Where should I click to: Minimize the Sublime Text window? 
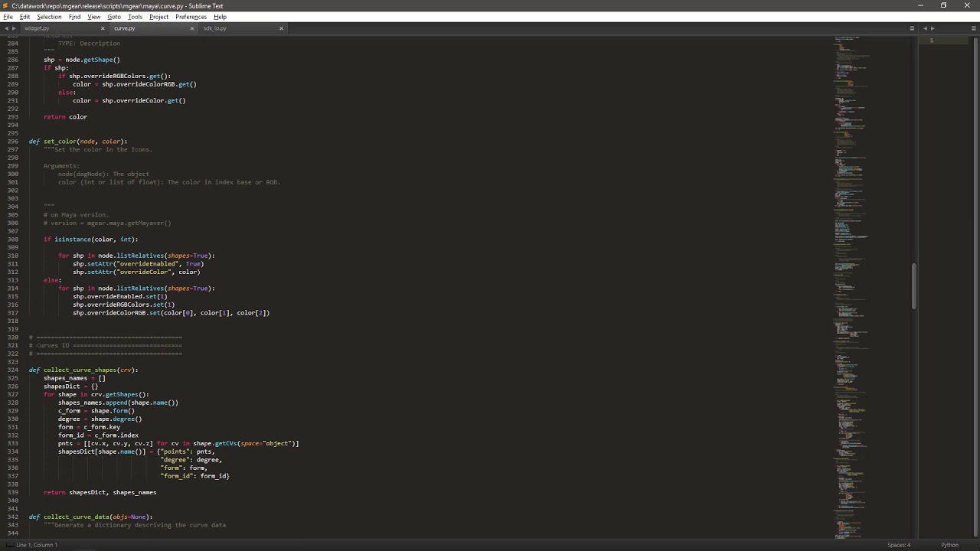[921, 5]
